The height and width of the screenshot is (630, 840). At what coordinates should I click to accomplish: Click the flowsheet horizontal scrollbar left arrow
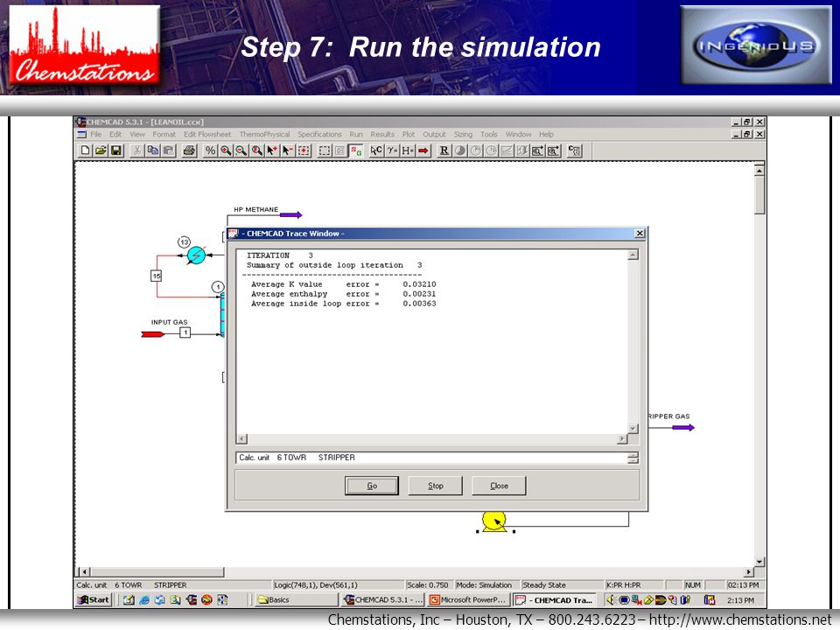pos(84,571)
